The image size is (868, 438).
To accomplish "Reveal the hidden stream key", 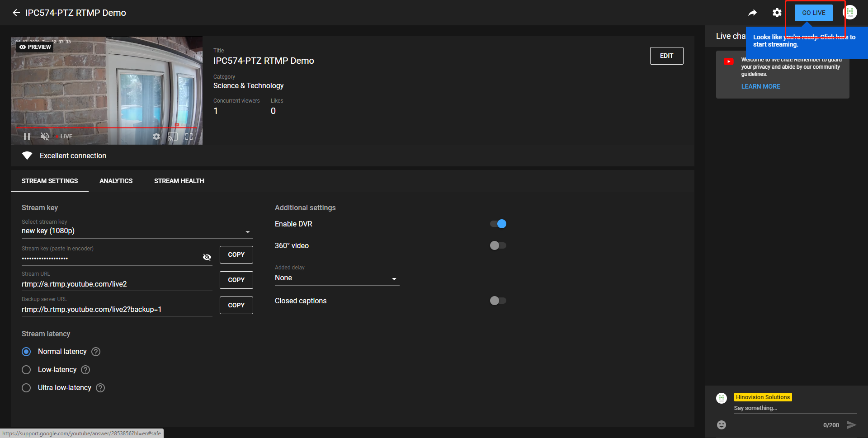I will point(207,257).
